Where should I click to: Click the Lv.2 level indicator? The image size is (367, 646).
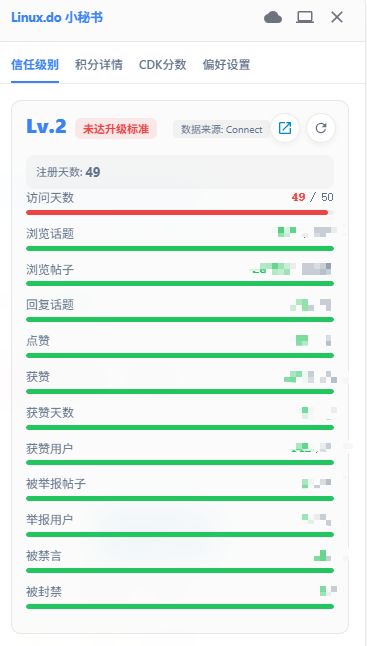pos(46,127)
